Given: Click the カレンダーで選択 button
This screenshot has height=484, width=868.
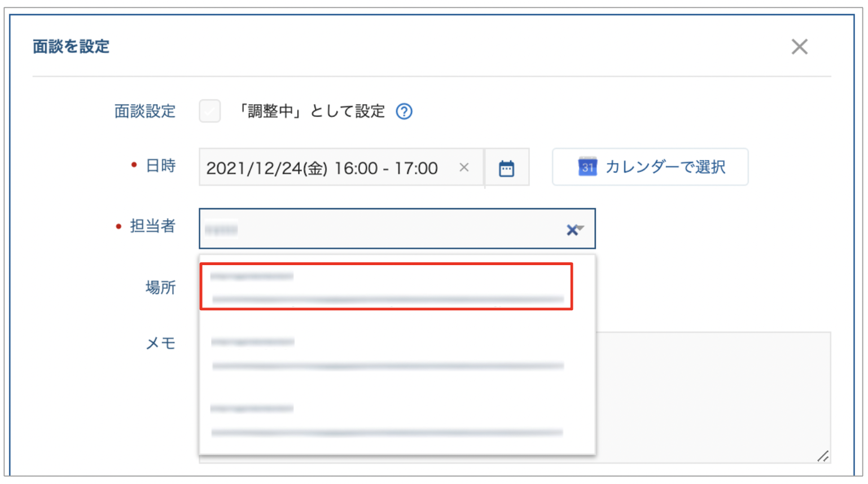Looking at the screenshot, I should point(650,167).
